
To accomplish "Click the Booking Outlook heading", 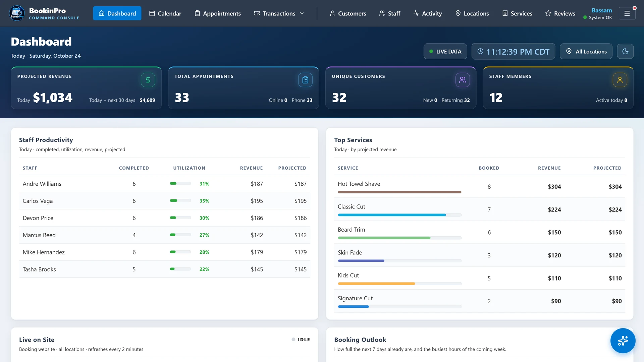I will [x=360, y=340].
